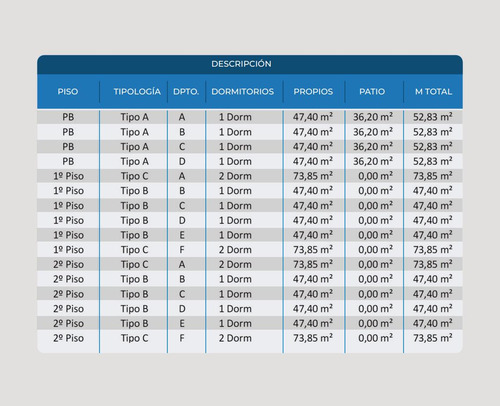Select 'Tipo C' in 1º Piso Dpto. A row
Image resolution: width=500 pixels, height=406 pixels.
tap(134, 176)
